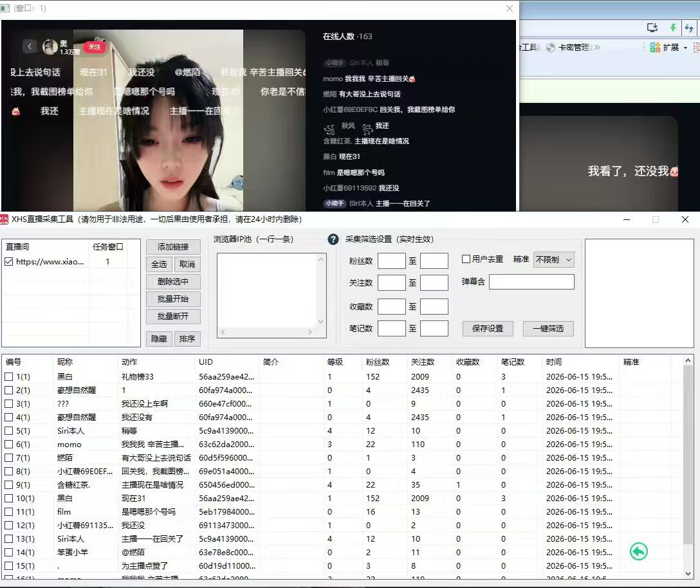Image resolution: width=700 pixels, height=588 pixels.
Task: Sort by the 编号 column header
Action: coord(27,362)
